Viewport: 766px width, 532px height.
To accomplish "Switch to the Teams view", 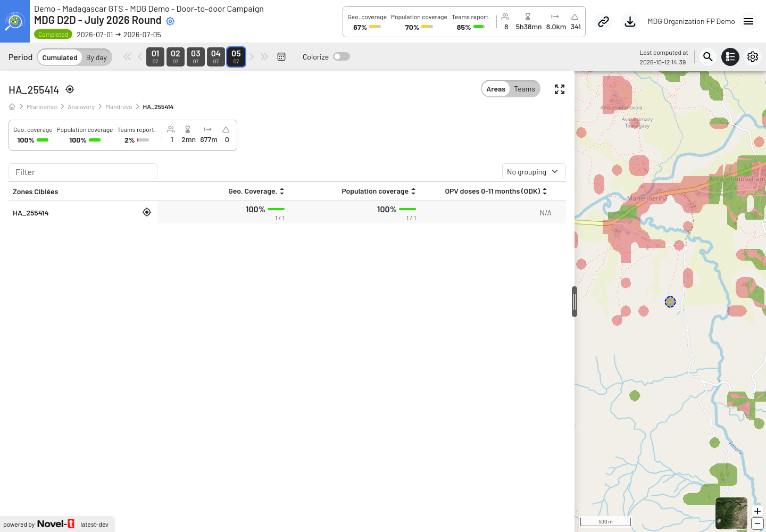I will click(524, 89).
